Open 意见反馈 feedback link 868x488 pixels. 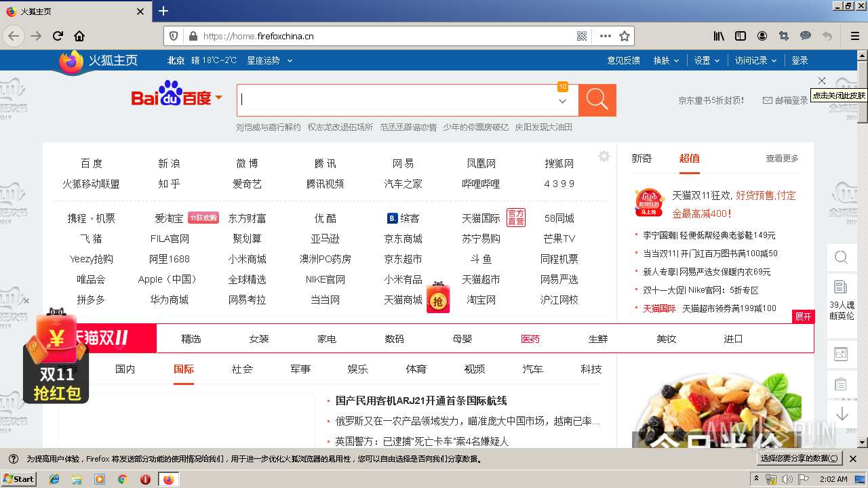click(x=624, y=60)
